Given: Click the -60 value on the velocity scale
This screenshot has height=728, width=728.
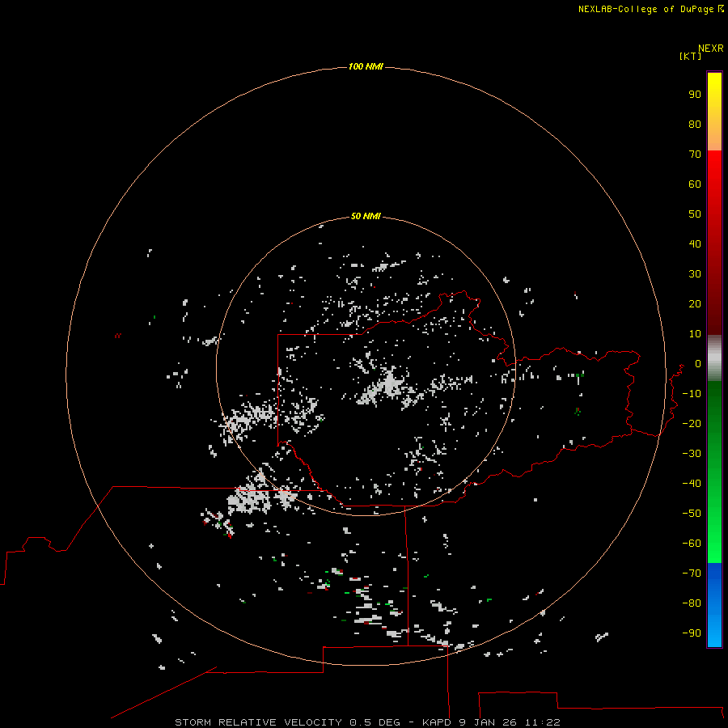Looking at the screenshot, I should 692,544.
